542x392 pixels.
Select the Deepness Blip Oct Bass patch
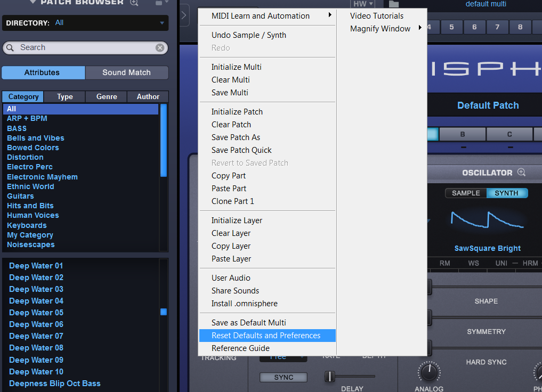click(x=54, y=383)
